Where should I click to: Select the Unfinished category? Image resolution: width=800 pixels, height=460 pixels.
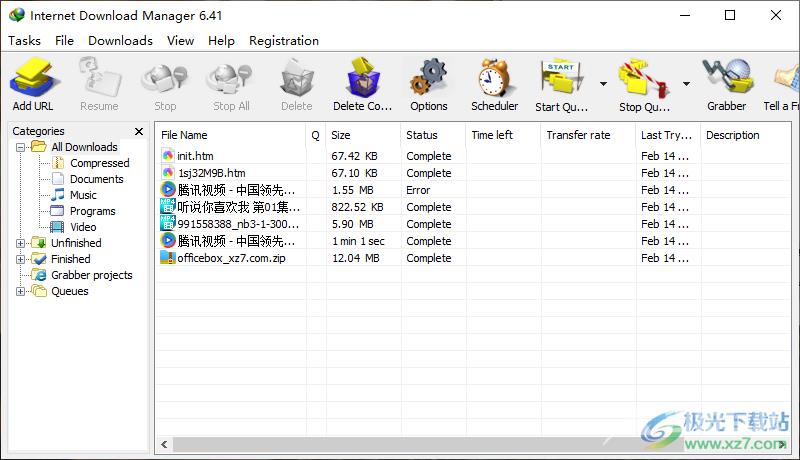[76, 243]
